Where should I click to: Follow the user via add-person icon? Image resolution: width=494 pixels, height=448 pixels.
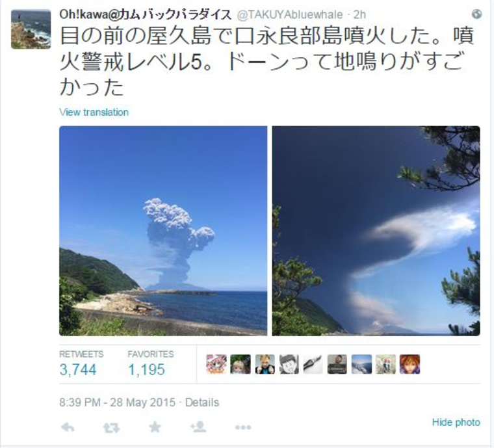click(198, 427)
